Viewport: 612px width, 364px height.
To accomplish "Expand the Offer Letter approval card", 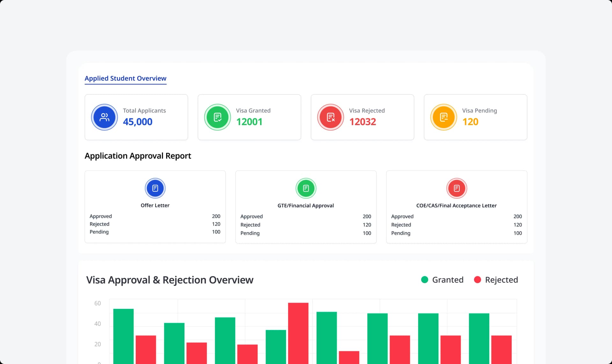I will point(155,207).
